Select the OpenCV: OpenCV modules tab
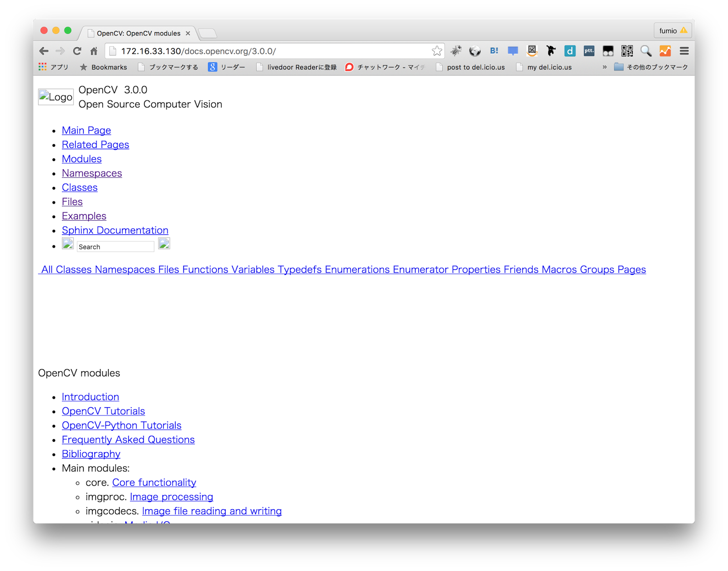The image size is (728, 571). pyautogui.click(x=139, y=33)
